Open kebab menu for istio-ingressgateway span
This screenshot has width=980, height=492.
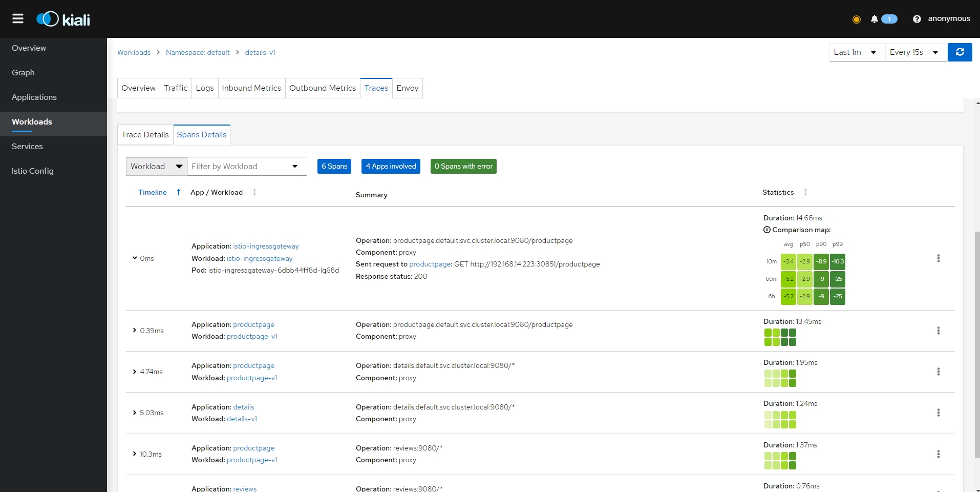point(938,258)
